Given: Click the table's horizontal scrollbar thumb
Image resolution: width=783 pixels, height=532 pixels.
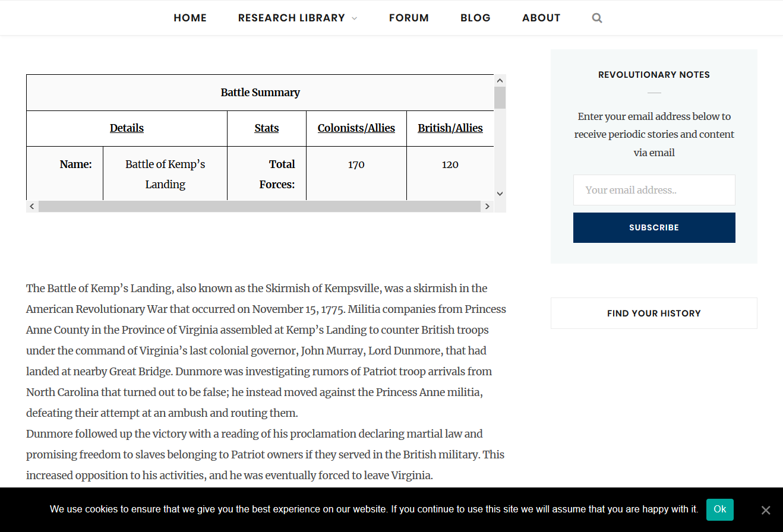Looking at the screenshot, I should [259, 206].
